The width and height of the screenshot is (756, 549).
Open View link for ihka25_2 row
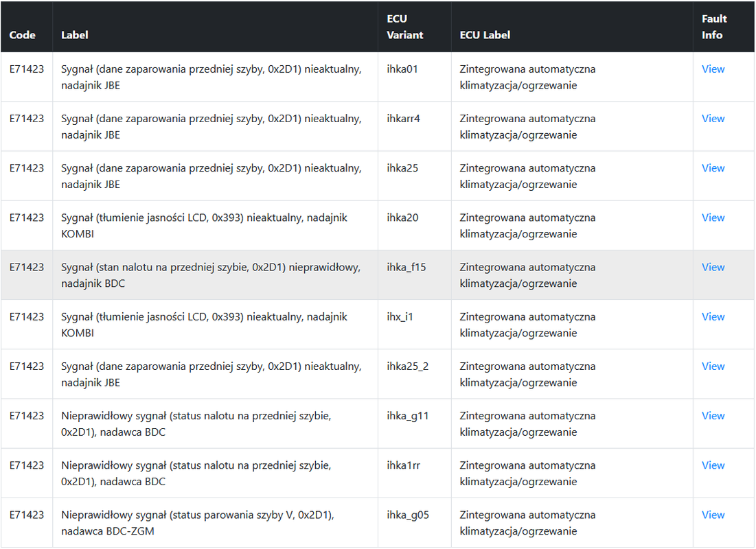[713, 366]
